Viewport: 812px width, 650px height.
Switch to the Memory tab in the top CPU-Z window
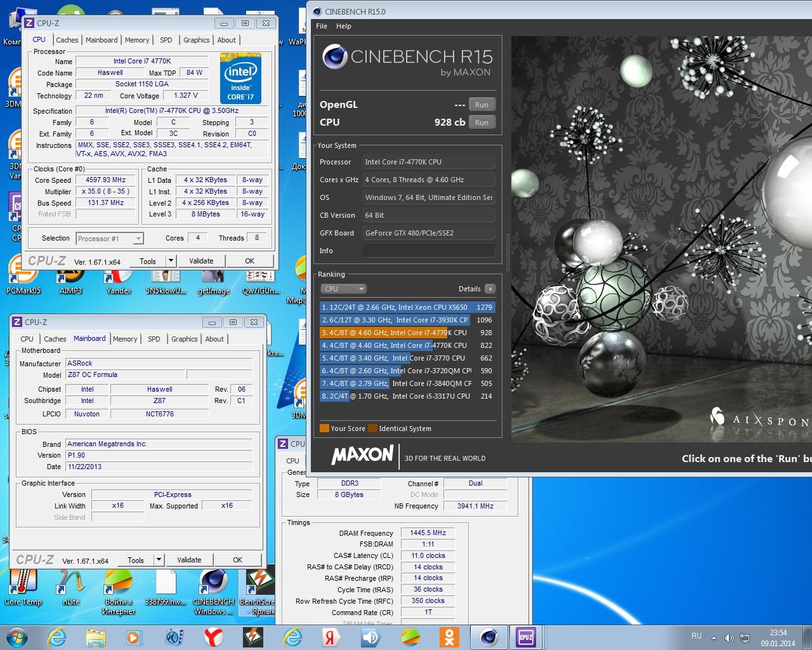coord(137,40)
